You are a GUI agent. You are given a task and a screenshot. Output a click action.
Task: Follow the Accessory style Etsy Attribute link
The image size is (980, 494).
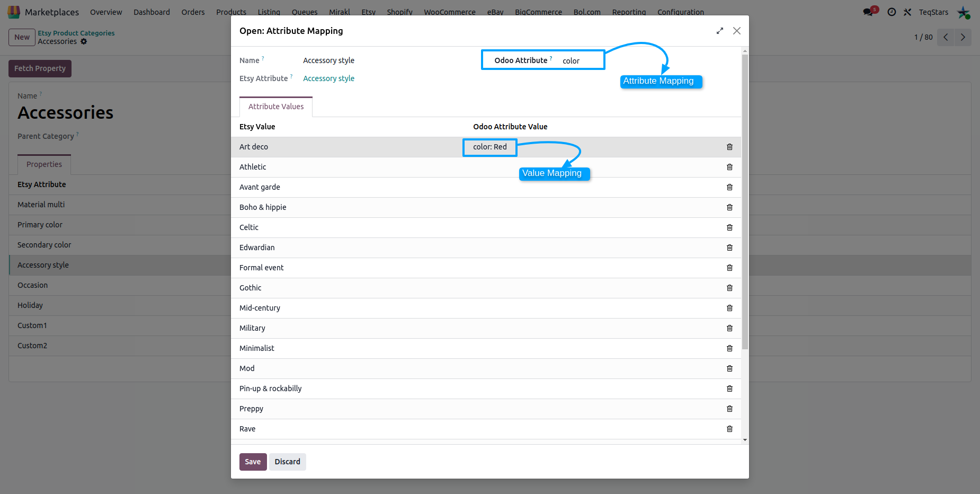pos(328,78)
